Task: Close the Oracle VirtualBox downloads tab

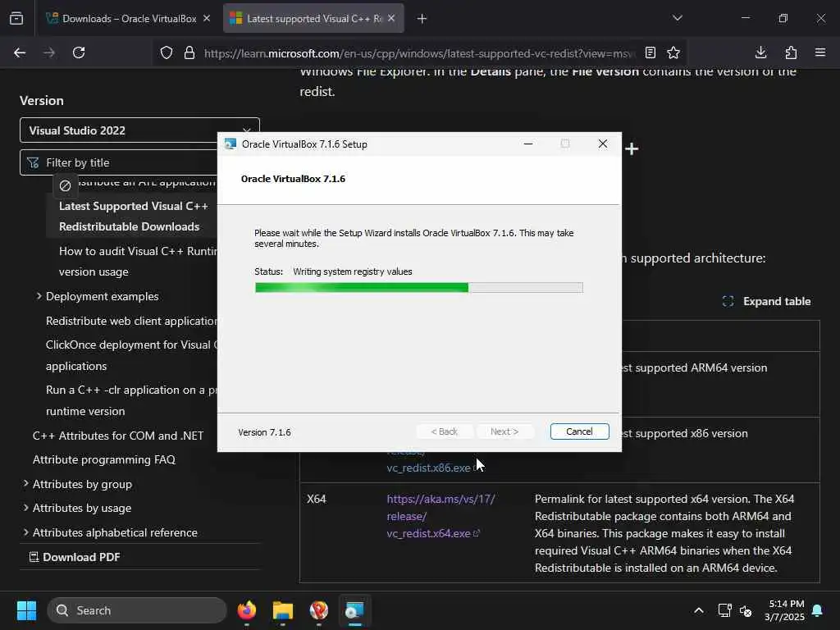Action: click(x=207, y=18)
